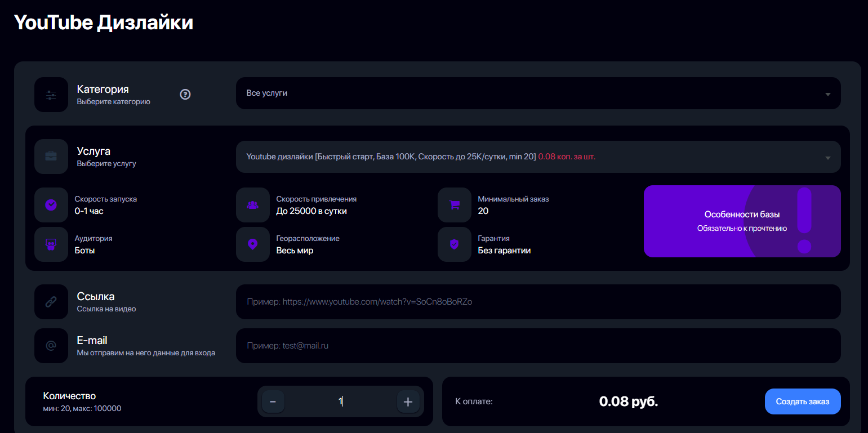The width and height of the screenshot is (868, 433).
Task: Click the '0-1 час' launch speed value
Action: point(89,211)
